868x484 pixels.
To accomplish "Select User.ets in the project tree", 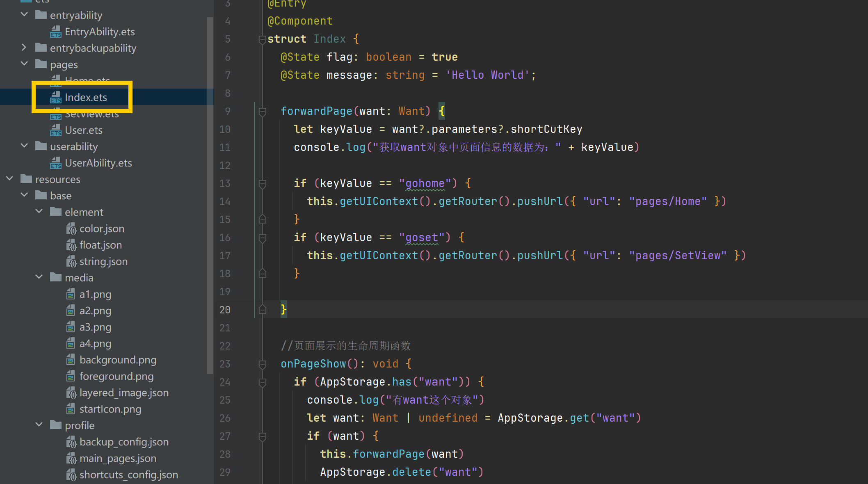I will tap(84, 130).
